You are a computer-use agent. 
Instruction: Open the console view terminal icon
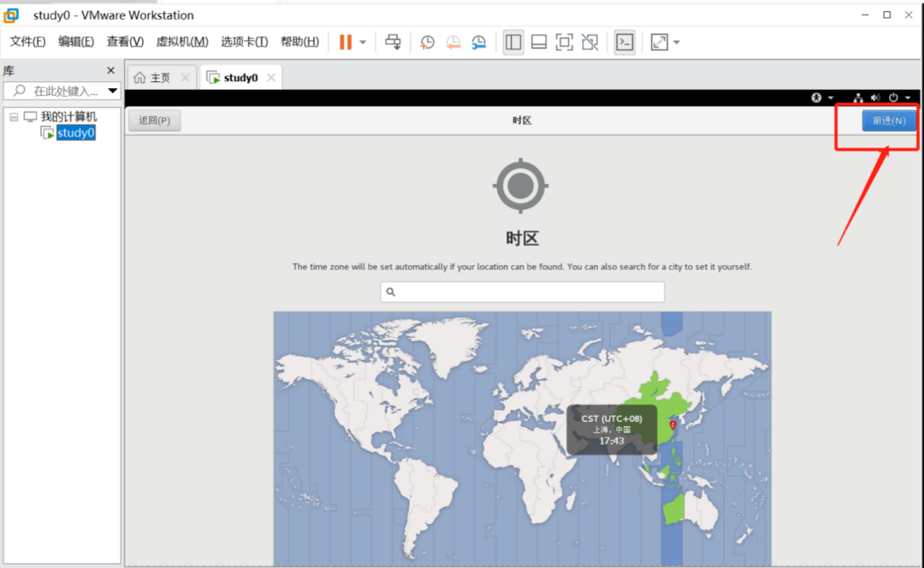pyautogui.click(x=625, y=42)
